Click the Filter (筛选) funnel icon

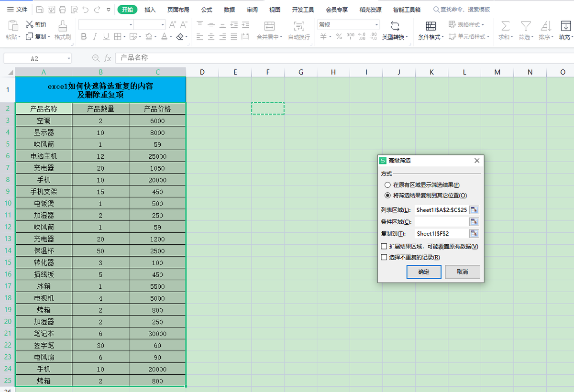[526, 26]
